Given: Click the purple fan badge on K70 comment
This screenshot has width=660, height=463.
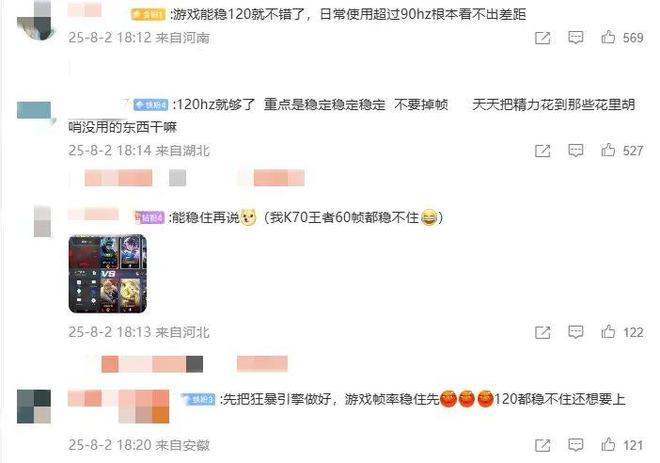Looking at the screenshot, I should click(x=149, y=218).
